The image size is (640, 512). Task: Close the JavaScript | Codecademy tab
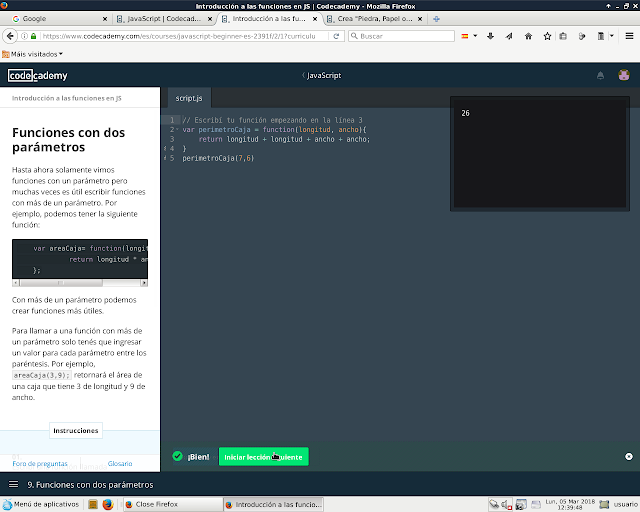(210, 19)
